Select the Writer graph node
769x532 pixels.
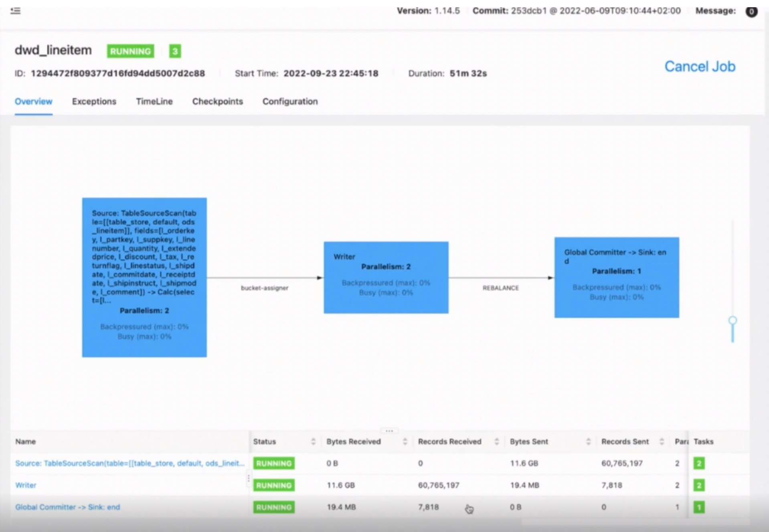[386, 277]
